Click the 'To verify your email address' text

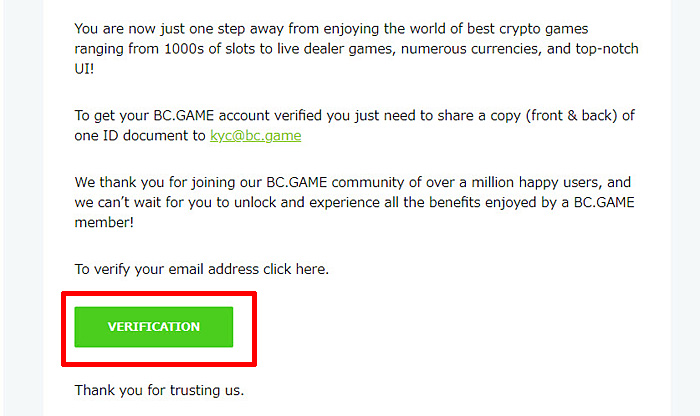coord(167,269)
